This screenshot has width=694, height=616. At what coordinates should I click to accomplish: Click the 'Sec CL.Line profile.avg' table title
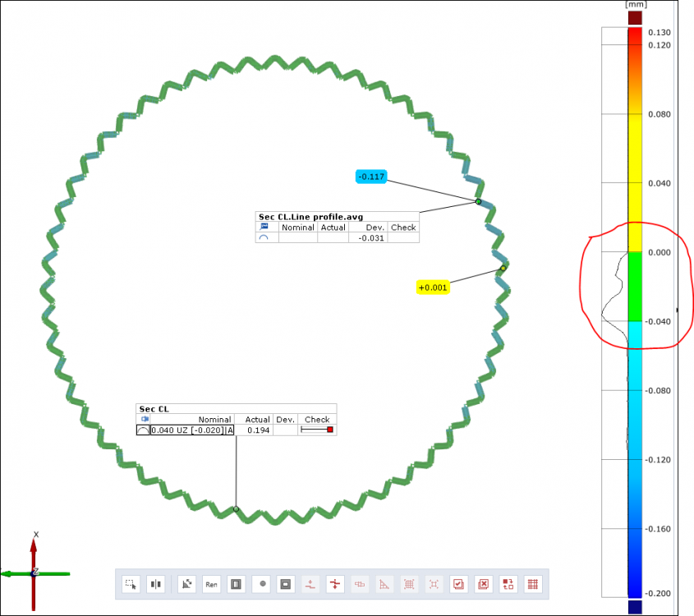[310, 217]
